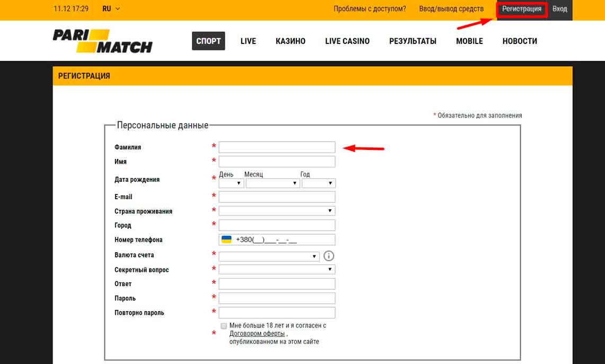Open the Валюта счета dropdown
The width and height of the screenshot is (605, 364).
tap(269, 256)
